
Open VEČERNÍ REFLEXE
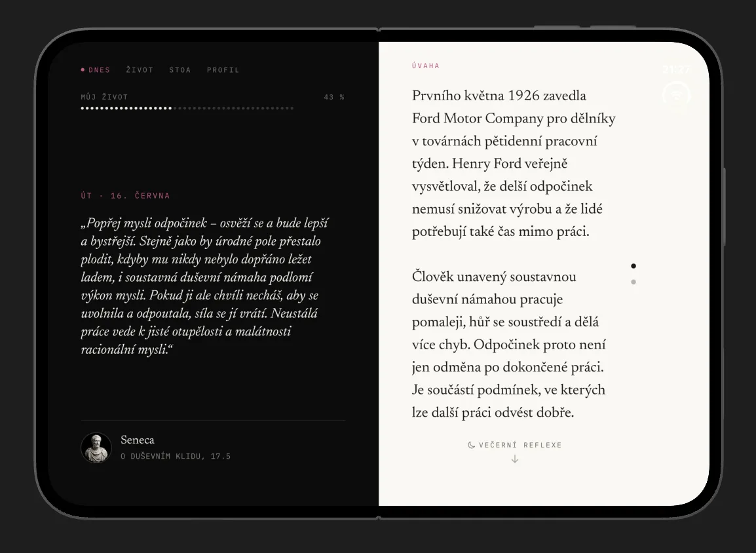(520, 445)
